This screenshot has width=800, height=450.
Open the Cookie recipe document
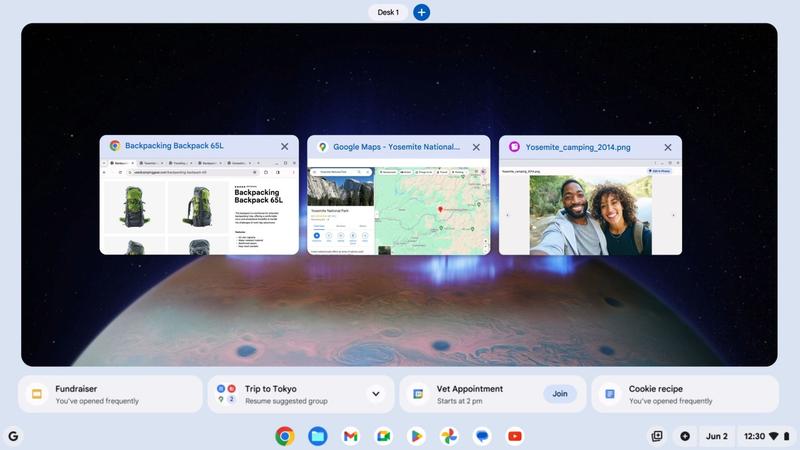pyautogui.click(x=685, y=394)
